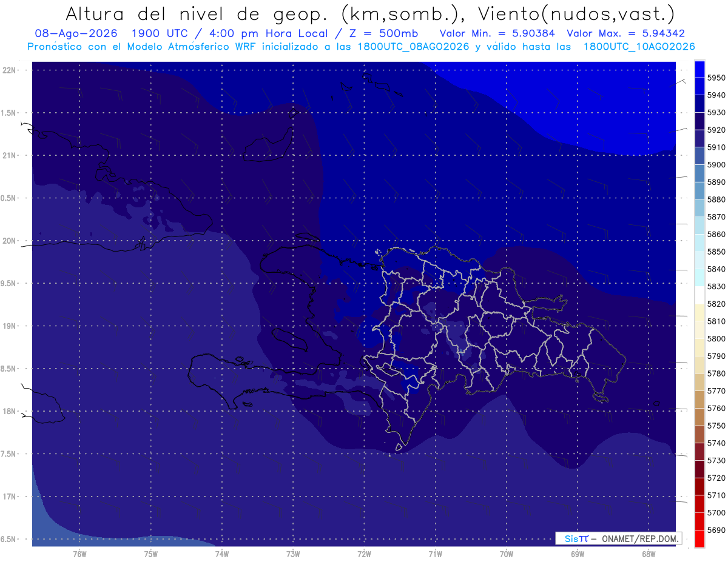Click the color scale label '5740'
The width and height of the screenshot is (728, 562).
716,443
